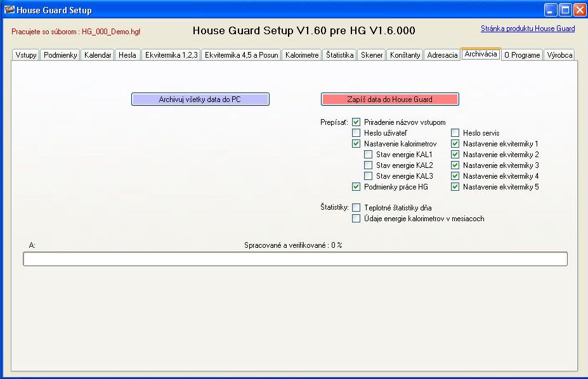Image resolution: width=588 pixels, height=379 pixels.
Task: Disable Nastavenie ekvitermiky 3
Action: point(455,165)
